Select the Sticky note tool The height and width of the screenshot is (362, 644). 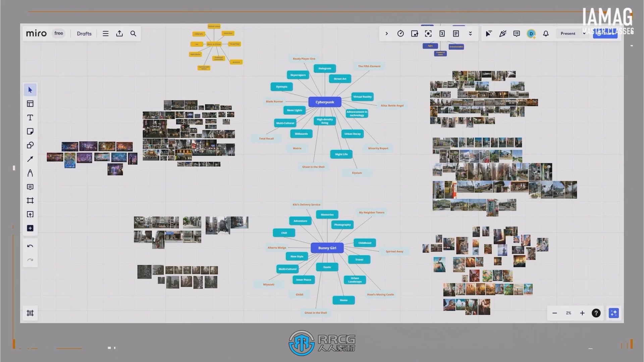click(x=30, y=131)
